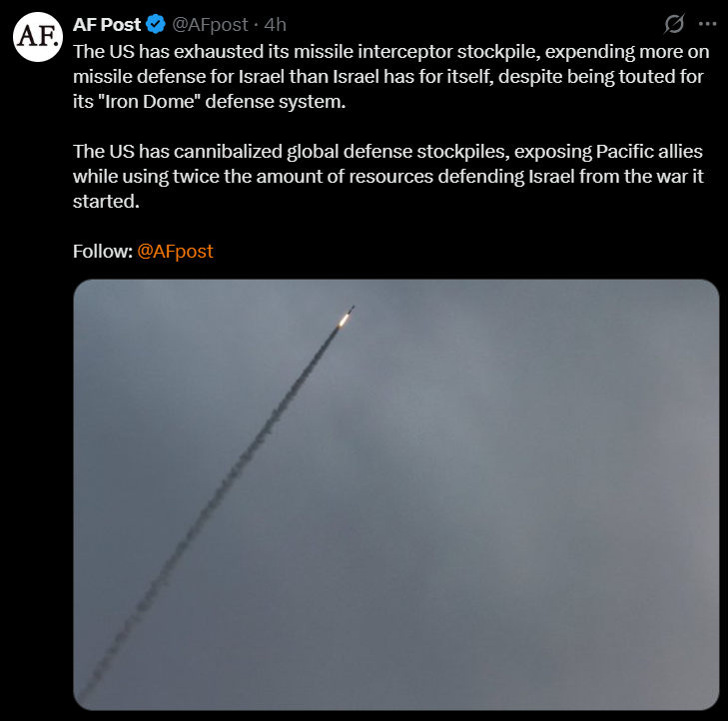Image resolution: width=728 pixels, height=721 pixels.
Task: Open the @AFpost handle beside the name
Action: [x=210, y=24]
